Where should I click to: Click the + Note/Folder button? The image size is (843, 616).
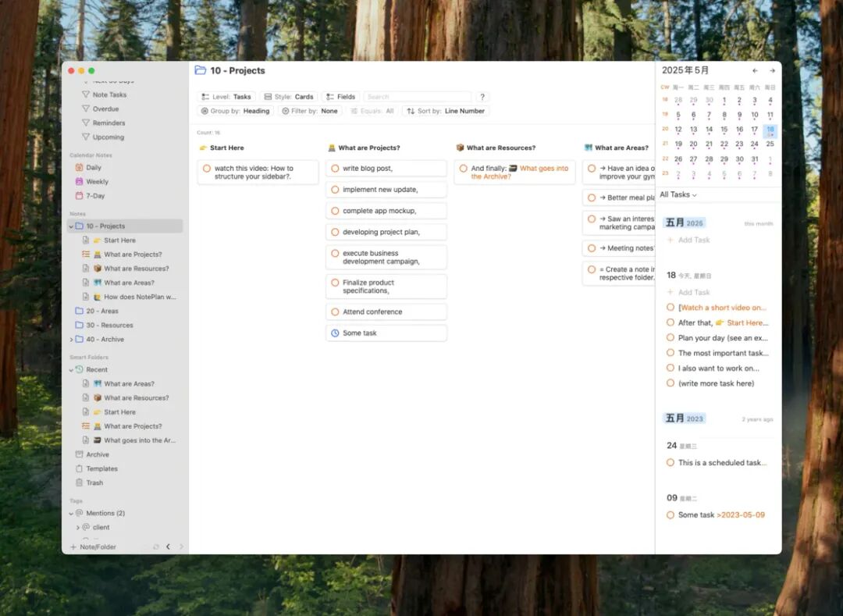[93, 547]
